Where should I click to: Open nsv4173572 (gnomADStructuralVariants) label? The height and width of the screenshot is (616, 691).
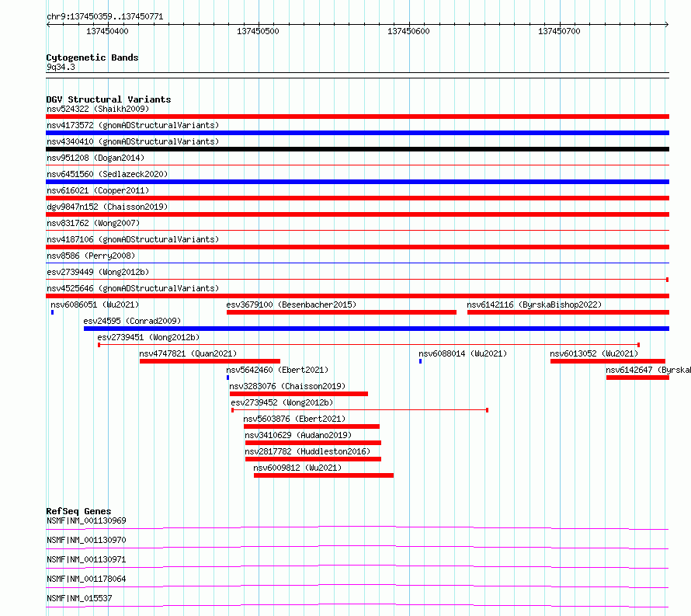pos(133,125)
